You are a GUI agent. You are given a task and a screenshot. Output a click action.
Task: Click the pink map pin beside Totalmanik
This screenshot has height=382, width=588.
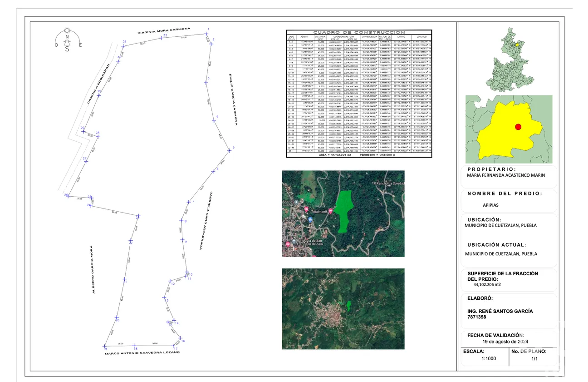click(x=331, y=210)
